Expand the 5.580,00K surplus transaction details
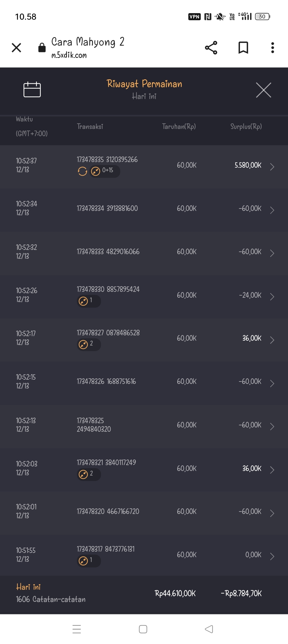 tap(272, 167)
